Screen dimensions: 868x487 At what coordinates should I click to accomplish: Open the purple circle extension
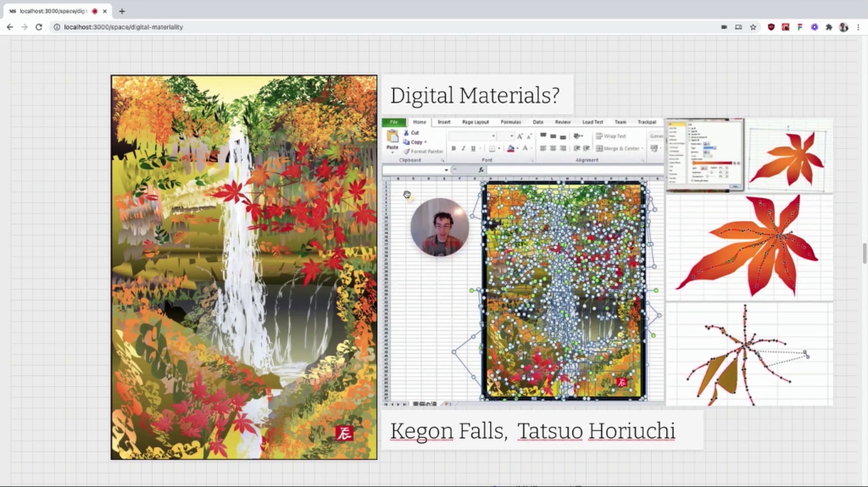[x=815, y=26]
